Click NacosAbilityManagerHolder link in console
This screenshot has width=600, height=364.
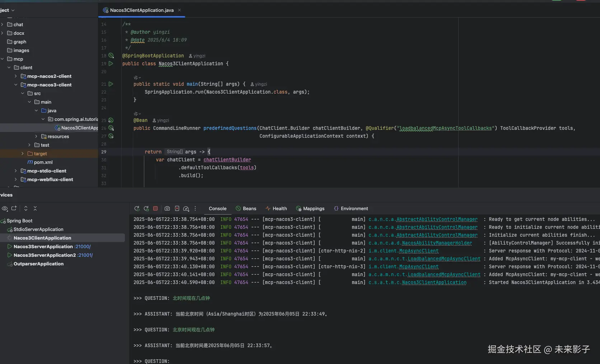click(x=437, y=243)
